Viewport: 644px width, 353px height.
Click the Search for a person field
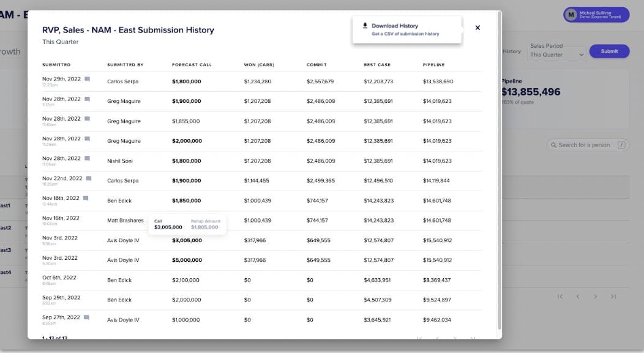(x=585, y=145)
